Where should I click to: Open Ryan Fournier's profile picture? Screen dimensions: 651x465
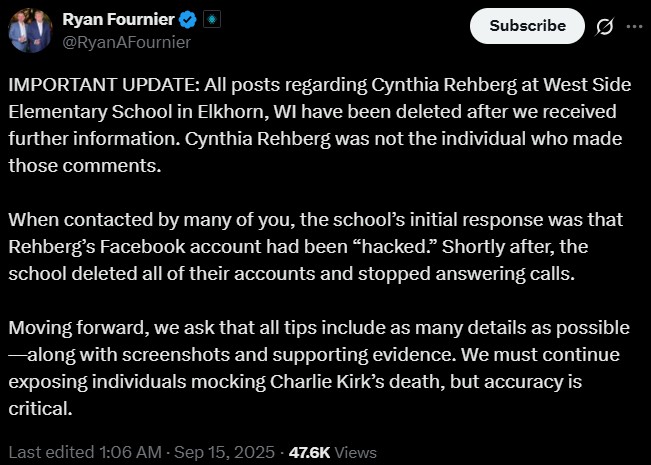31,30
